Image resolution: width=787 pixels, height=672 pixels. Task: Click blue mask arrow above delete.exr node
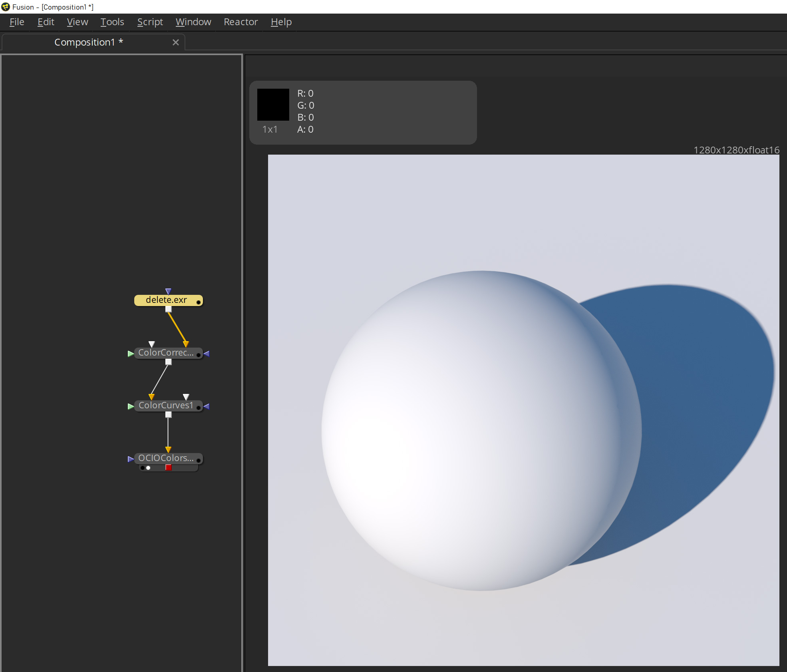(168, 291)
